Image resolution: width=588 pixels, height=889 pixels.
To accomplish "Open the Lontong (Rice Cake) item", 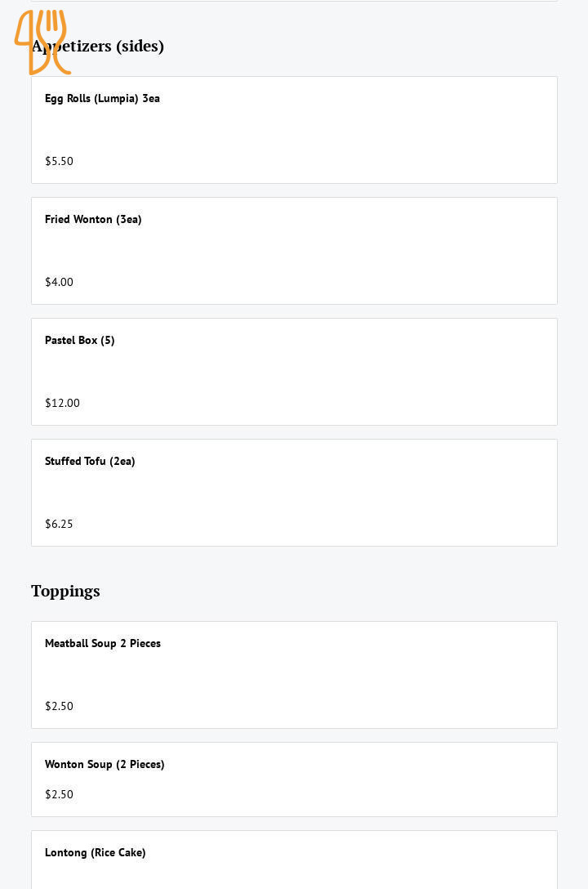I will [x=95, y=853].
